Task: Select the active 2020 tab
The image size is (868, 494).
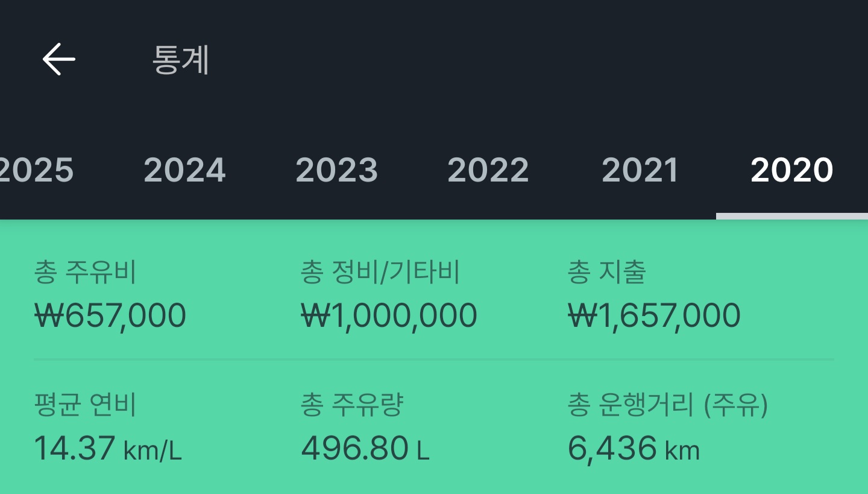Action: click(792, 170)
